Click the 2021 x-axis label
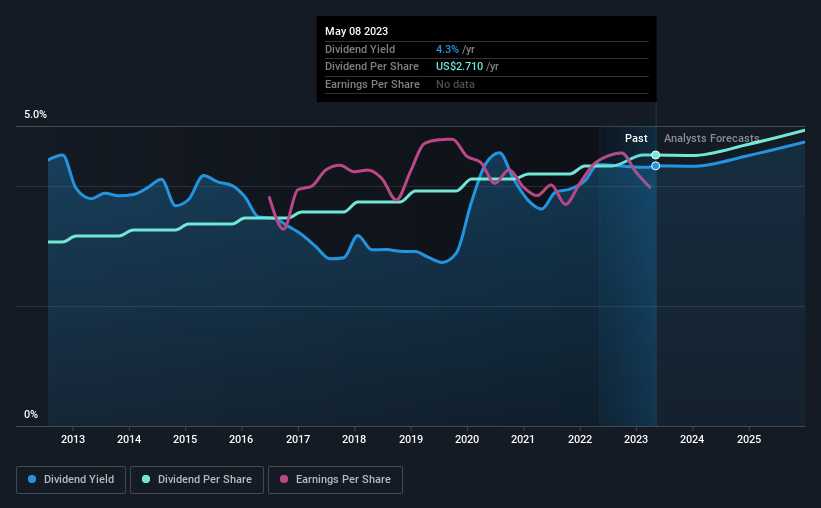The width and height of the screenshot is (821, 508). point(523,439)
